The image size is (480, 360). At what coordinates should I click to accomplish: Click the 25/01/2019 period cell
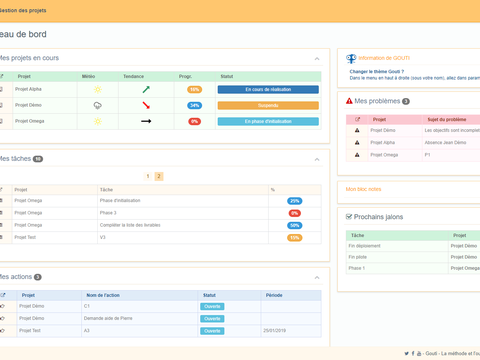click(274, 331)
